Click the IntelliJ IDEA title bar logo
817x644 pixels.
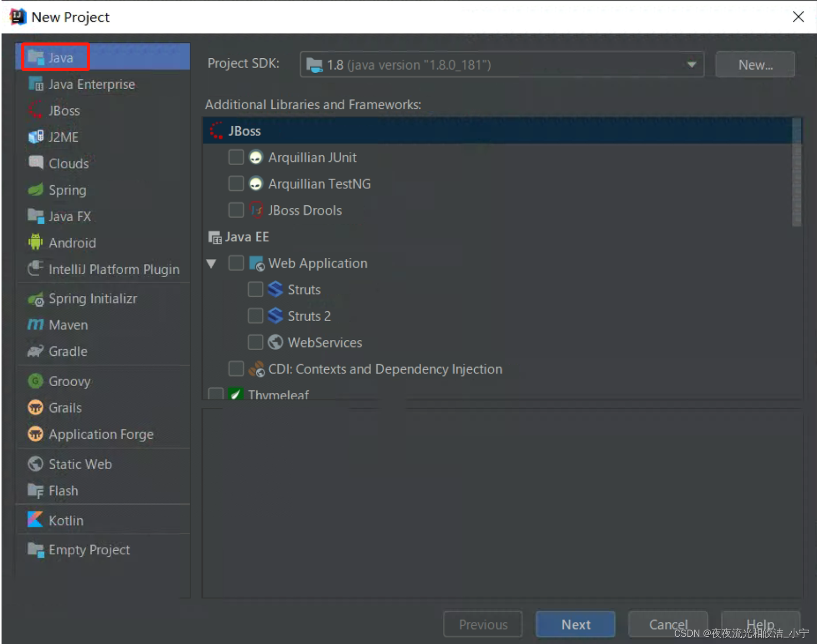[x=18, y=16]
